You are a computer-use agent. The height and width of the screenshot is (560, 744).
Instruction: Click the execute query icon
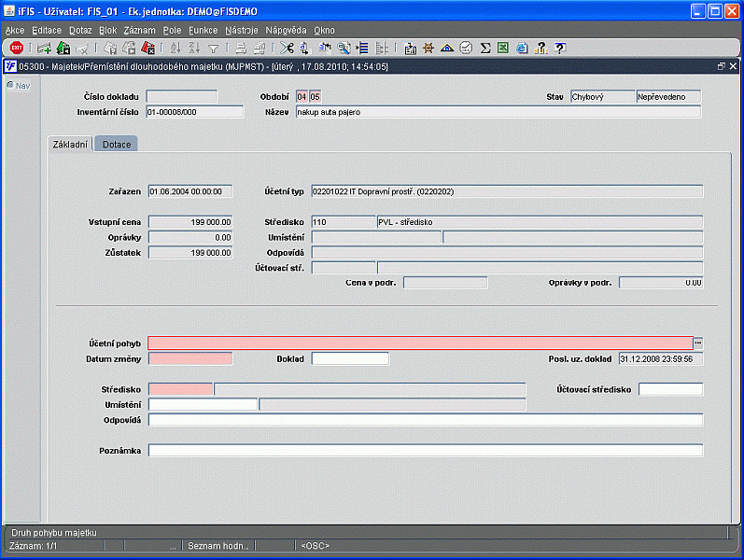(x=129, y=48)
